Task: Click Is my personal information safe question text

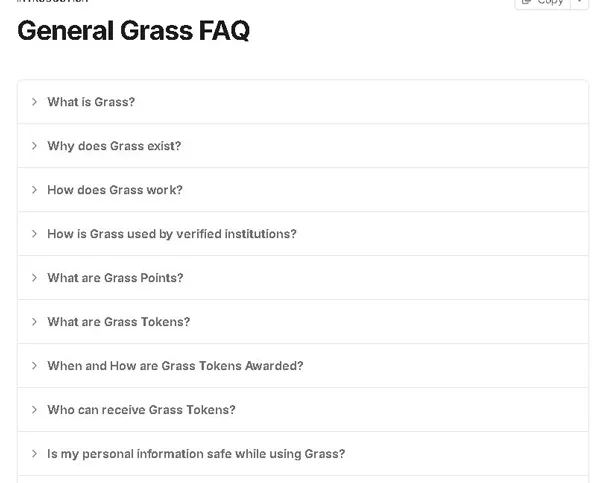Action: coord(196,454)
